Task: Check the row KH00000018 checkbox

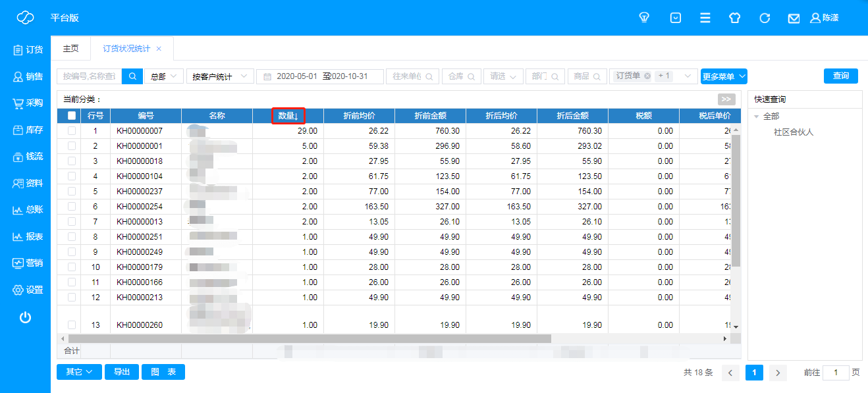Action: click(72, 161)
